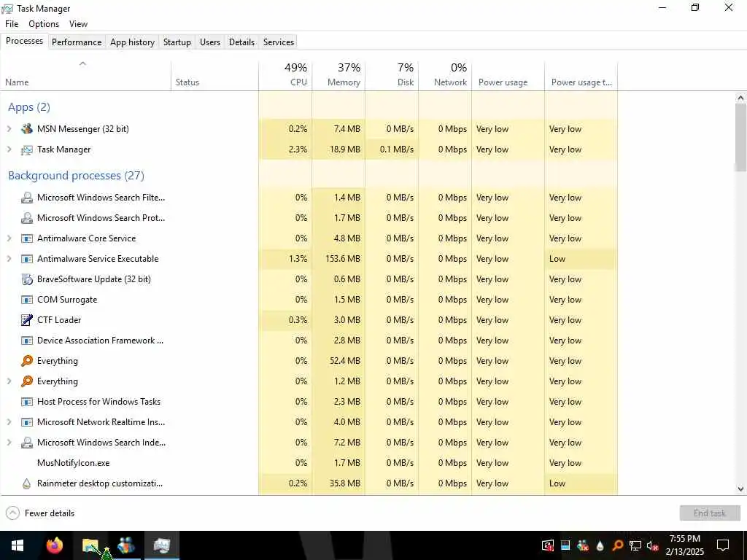Click the End task button
This screenshot has height=560, width=747.
[710, 513]
